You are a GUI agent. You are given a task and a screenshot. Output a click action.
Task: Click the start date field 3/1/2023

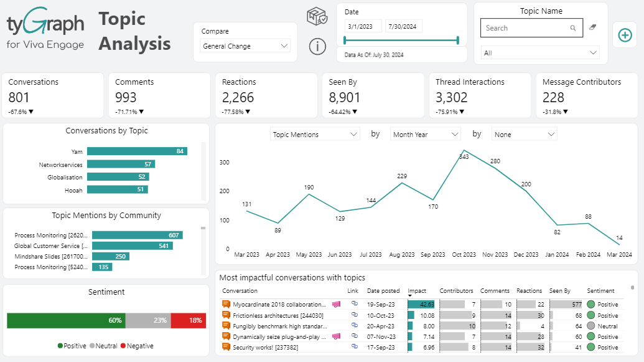tap(363, 26)
